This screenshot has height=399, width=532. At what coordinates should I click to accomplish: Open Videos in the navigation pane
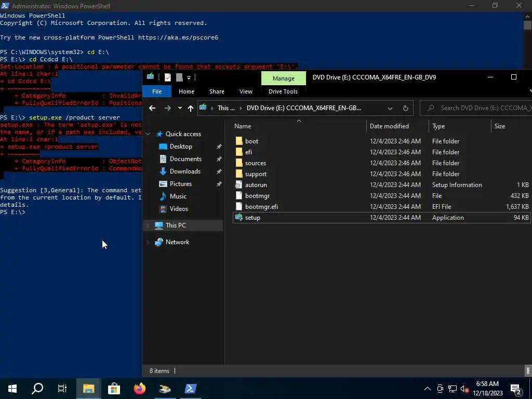pos(179,209)
